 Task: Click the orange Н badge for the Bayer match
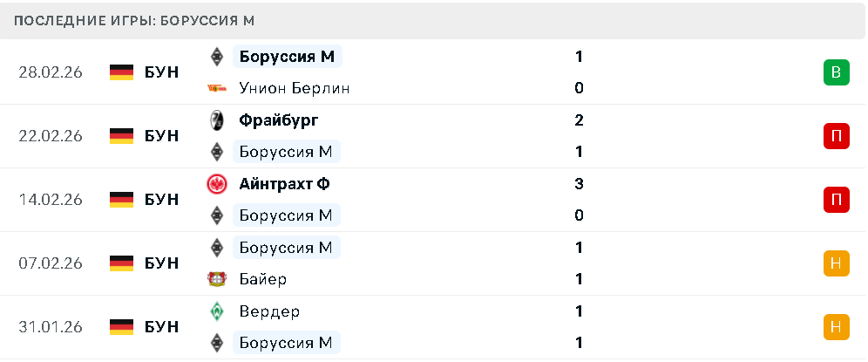pos(836,263)
